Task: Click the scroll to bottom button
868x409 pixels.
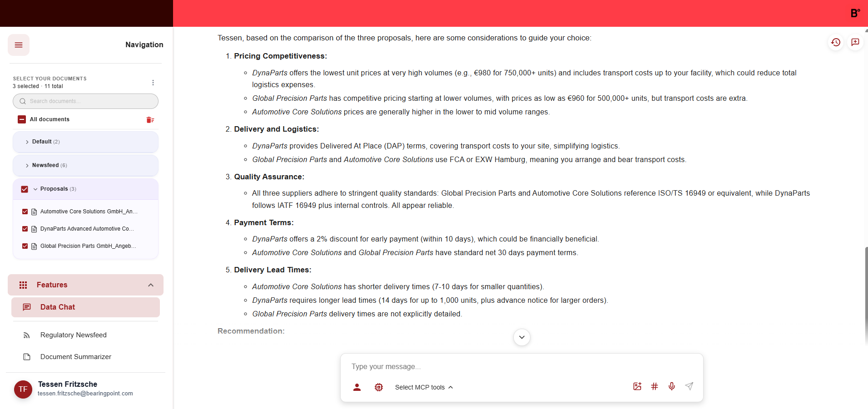Action: click(522, 337)
